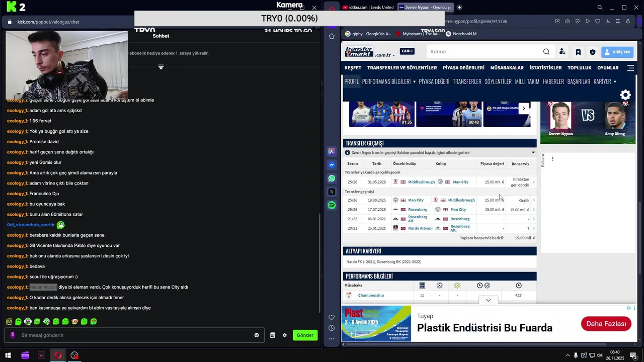Click CANLI live badge
This screenshot has height=362, width=644.
(407, 51)
